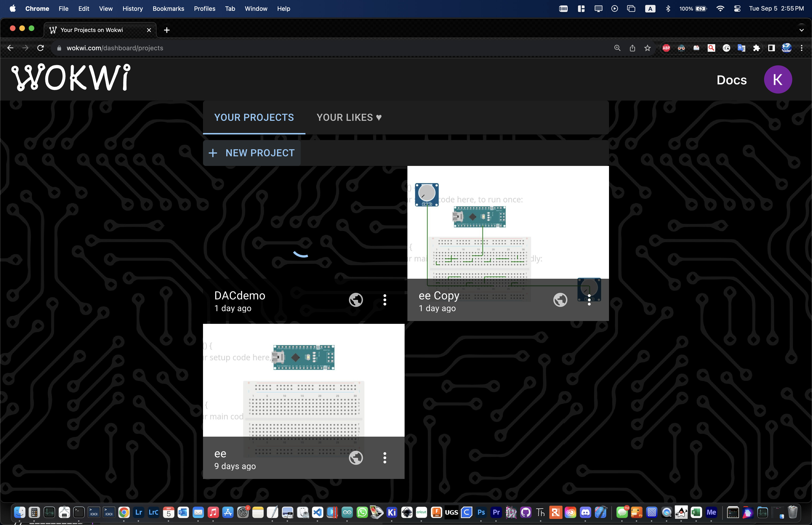Viewport: 812px width, 525px height.
Task: Open a new browser tab
Action: [x=167, y=30]
